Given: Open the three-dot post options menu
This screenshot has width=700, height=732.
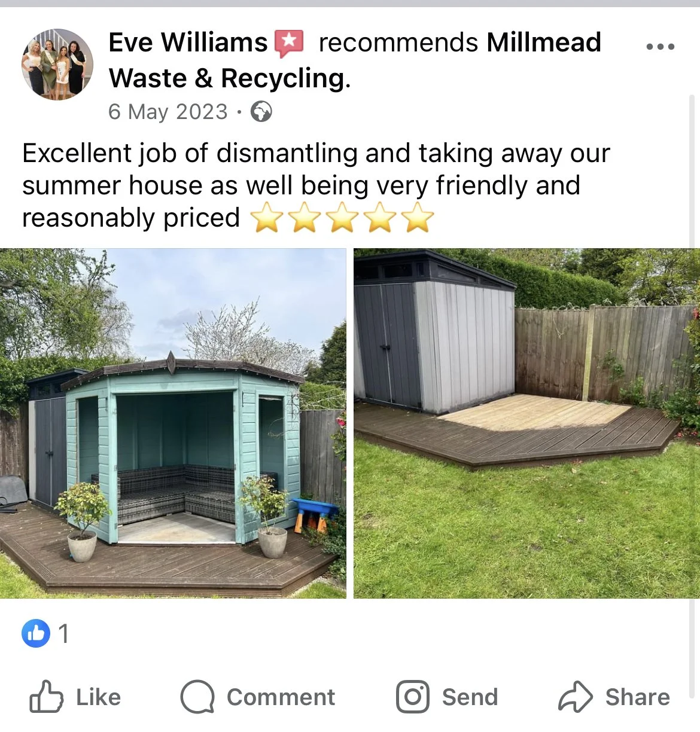Looking at the screenshot, I should [x=661, y=47].
